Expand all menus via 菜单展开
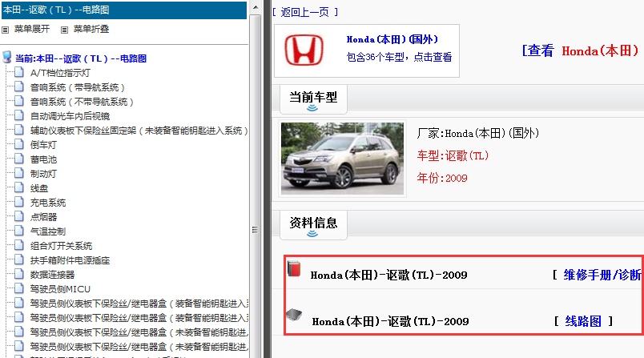 [x=31, y=29]
